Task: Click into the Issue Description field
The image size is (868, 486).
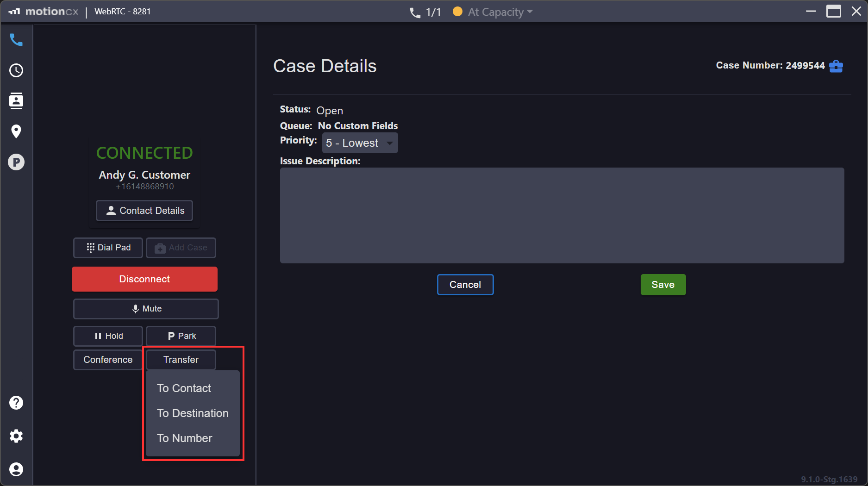Action: pyautogui.click(x=562, y=215)
